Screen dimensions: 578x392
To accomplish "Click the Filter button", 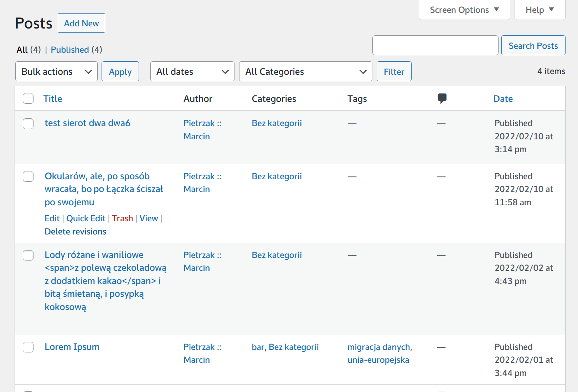I will tap(394, 71).
